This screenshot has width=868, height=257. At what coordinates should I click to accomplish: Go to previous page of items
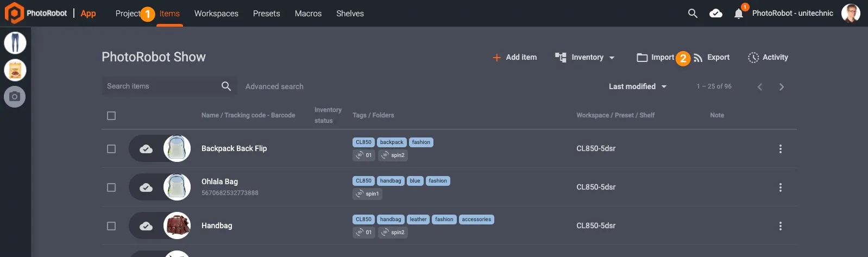[x=760, y=87]
